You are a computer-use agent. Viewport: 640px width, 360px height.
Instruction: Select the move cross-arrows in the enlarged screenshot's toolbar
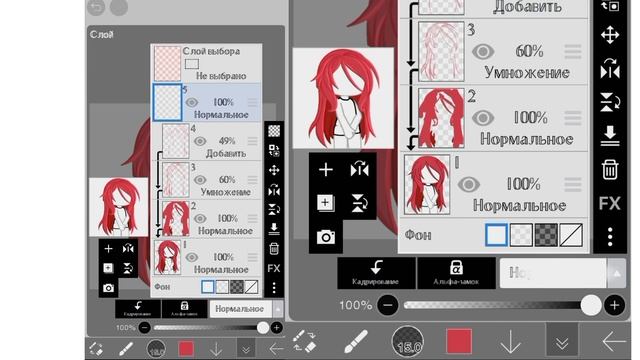tap(610, 35)
